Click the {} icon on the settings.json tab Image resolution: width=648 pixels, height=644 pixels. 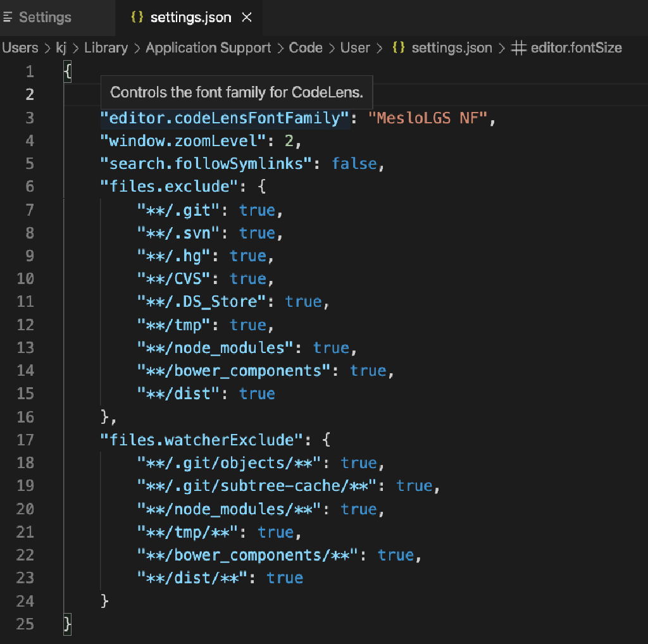136,18
